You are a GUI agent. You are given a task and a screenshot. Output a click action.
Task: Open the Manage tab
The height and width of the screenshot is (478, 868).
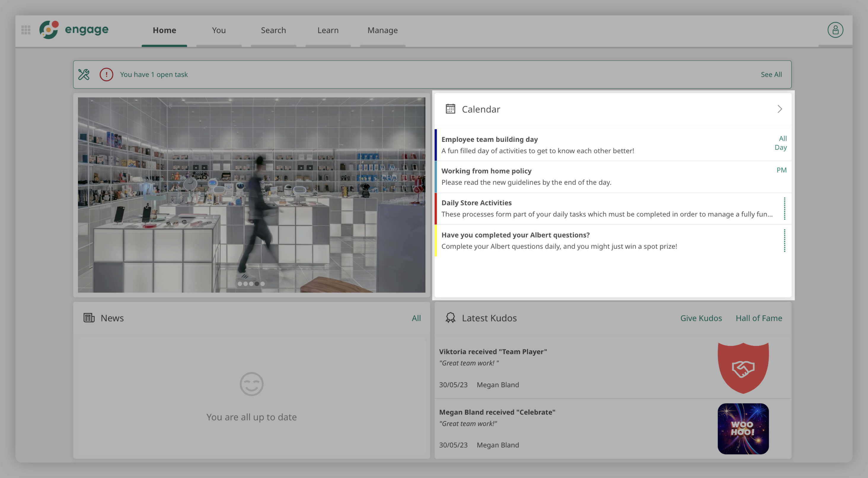click(382, 30)
